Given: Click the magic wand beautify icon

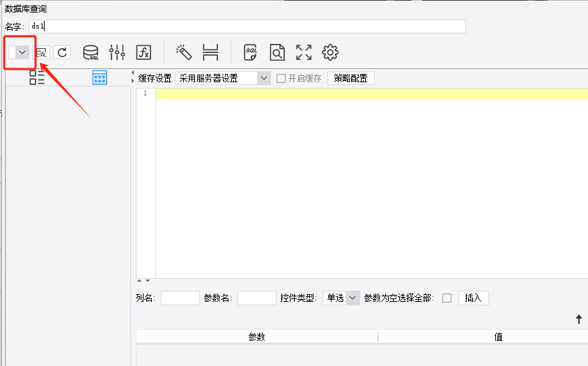Looking at the screenshot, I should [184, 52].
